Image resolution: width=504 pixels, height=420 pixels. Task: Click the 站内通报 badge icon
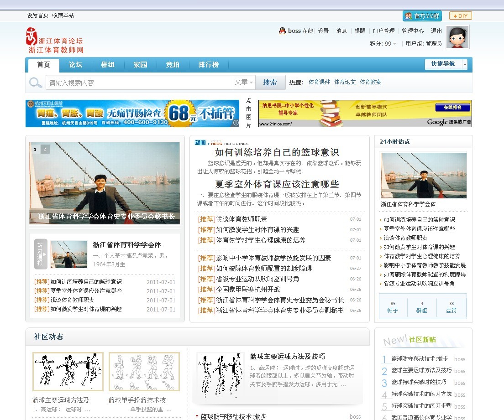pyautogui.click(x=41, y=254)
